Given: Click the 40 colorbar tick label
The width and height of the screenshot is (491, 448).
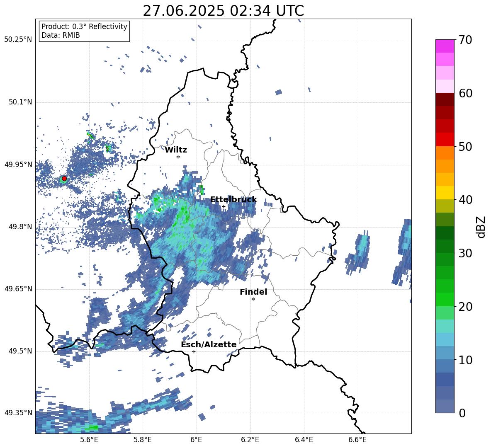Looking at the screenshot, I should coord(465,200).
